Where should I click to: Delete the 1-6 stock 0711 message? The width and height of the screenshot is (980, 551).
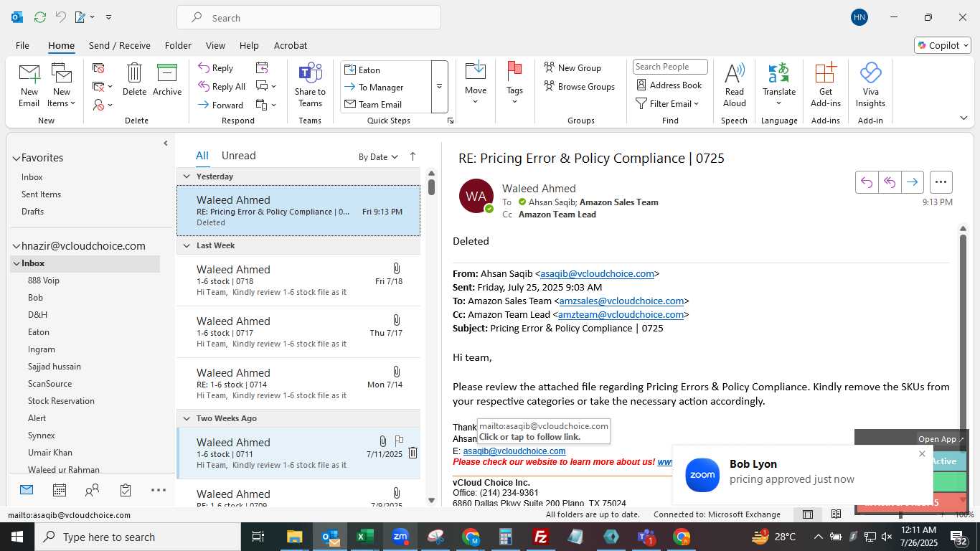(413, 453)
